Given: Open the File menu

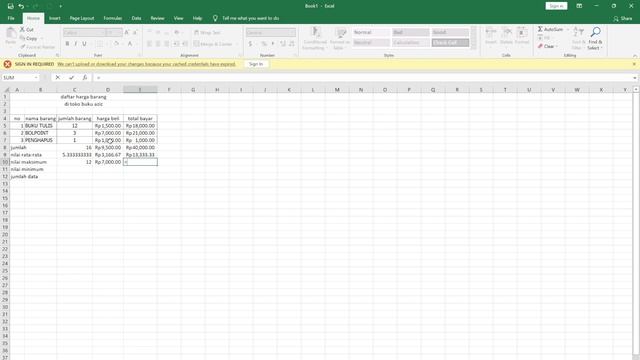Looking at the screenshot, I should pyautogui.click(x=11, y=18).
